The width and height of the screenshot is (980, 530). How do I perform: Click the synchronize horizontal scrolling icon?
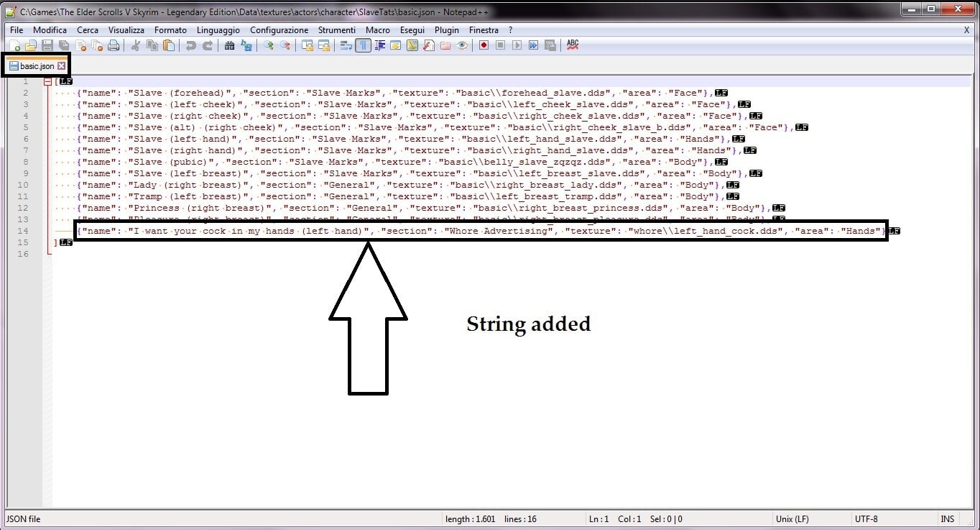coord(324,45)
